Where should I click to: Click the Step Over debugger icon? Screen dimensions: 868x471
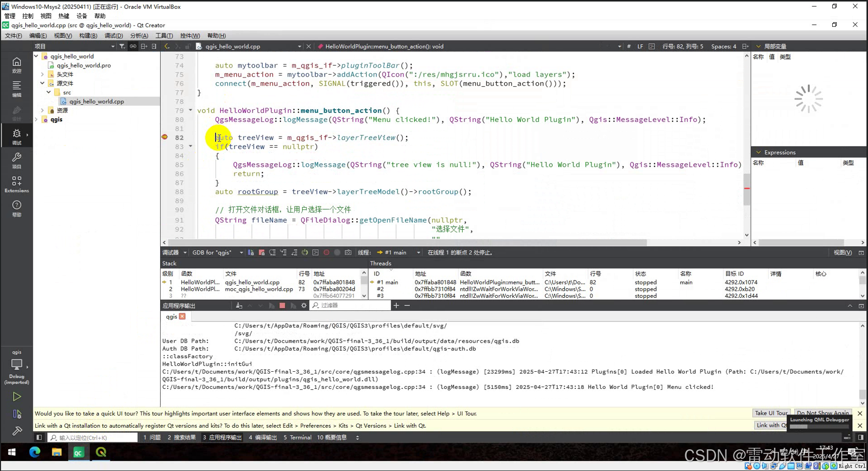(272, 252)
